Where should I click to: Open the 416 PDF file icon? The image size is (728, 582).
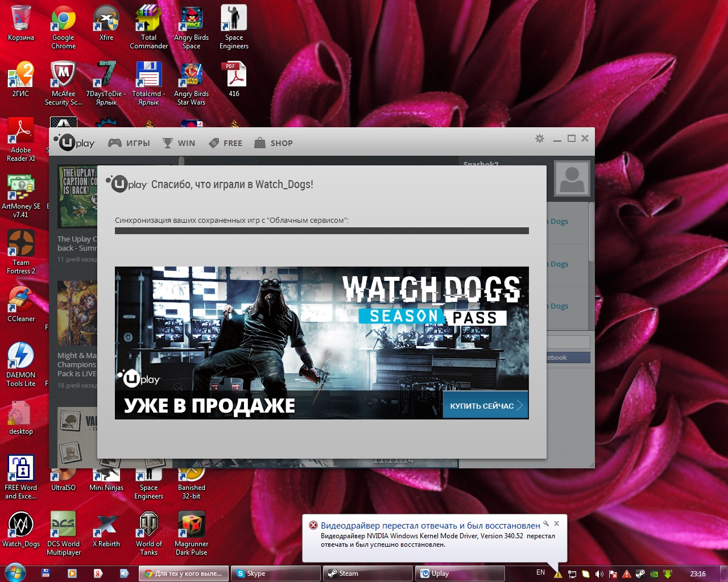click(234, 79)
